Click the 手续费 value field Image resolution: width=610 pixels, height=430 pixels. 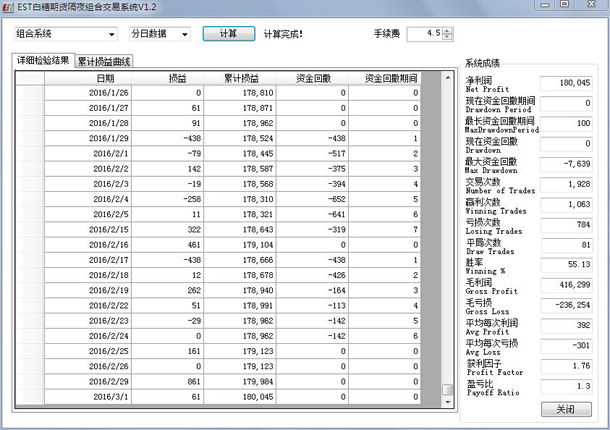424,34
